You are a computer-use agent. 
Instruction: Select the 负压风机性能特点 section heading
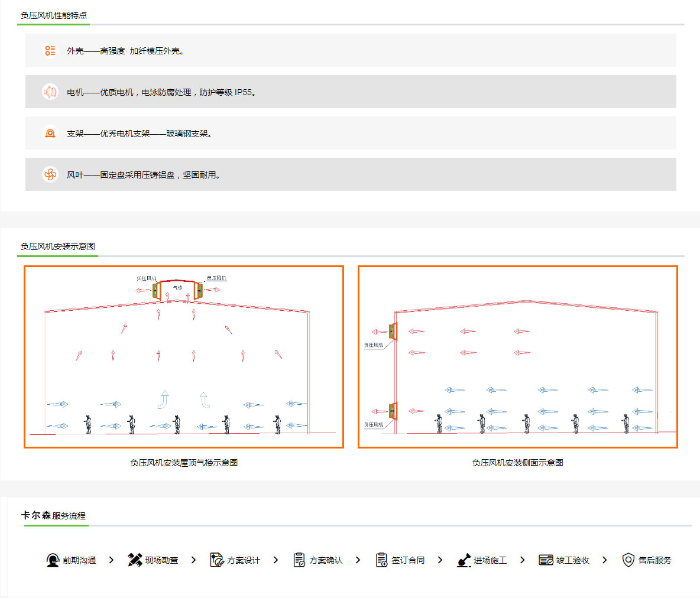[x=54, y=15]
